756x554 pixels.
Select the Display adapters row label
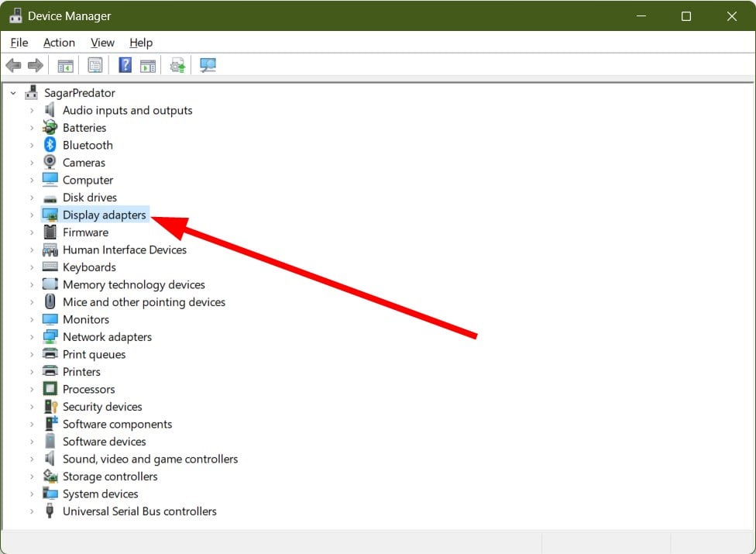coord(104,215)
